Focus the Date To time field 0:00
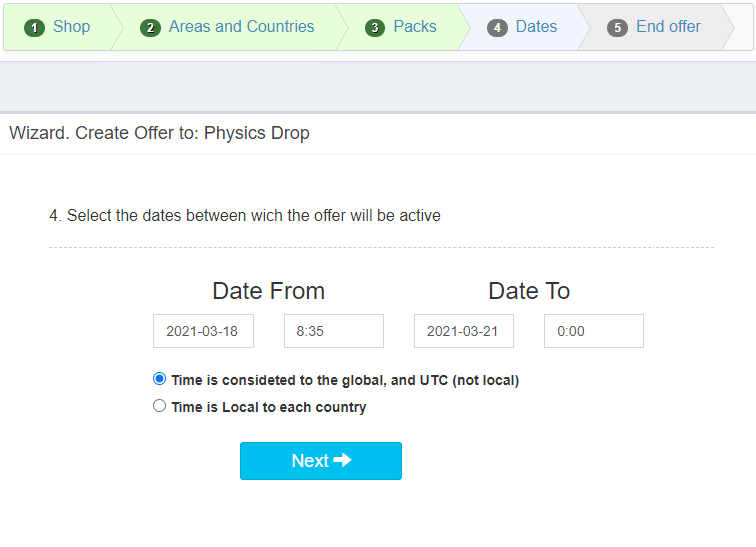756x547 pixels. [x=594, y=331]
